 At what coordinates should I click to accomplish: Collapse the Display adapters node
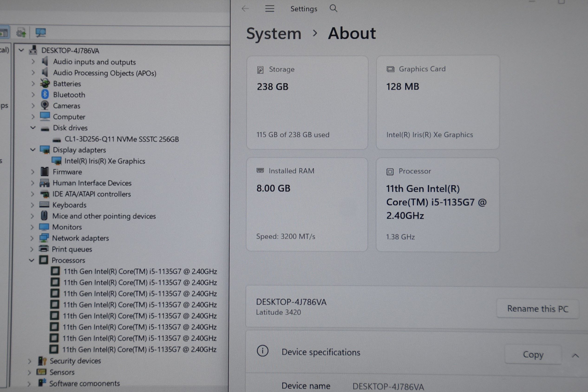(x=33, y=150)
